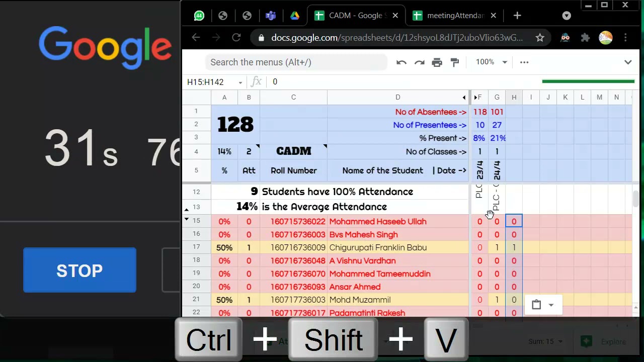Collapse the menus with the toolbar chevron
The height and width of the screenshot is (362, 644).
pos(628,62)
